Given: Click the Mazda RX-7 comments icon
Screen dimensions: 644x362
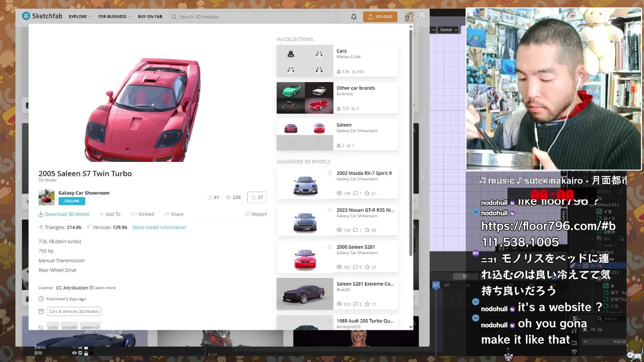Looking at the screenshot, I should click(x=355, y=193).
